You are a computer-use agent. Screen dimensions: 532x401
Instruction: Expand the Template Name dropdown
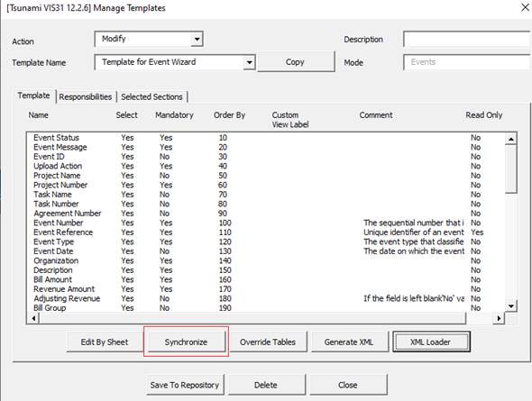250,62
